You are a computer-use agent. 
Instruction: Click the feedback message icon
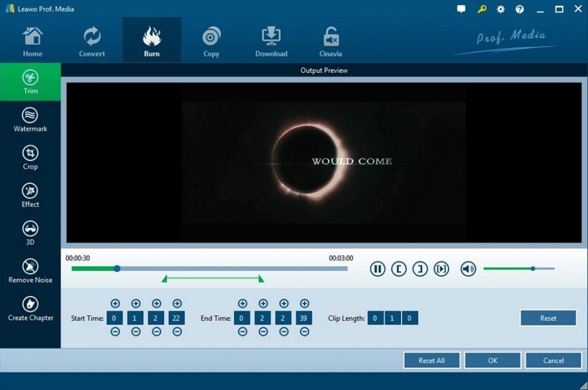click(461, 9)
